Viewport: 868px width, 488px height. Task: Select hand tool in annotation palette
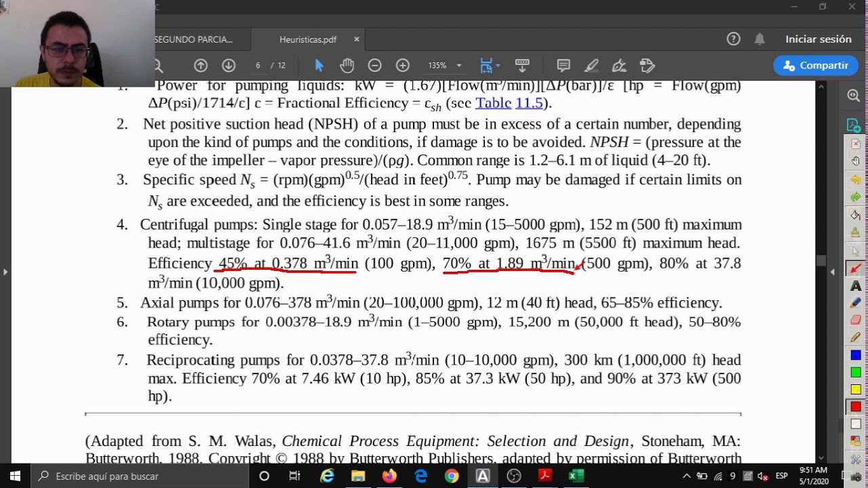pyautogui.click(x=856, y=161)
